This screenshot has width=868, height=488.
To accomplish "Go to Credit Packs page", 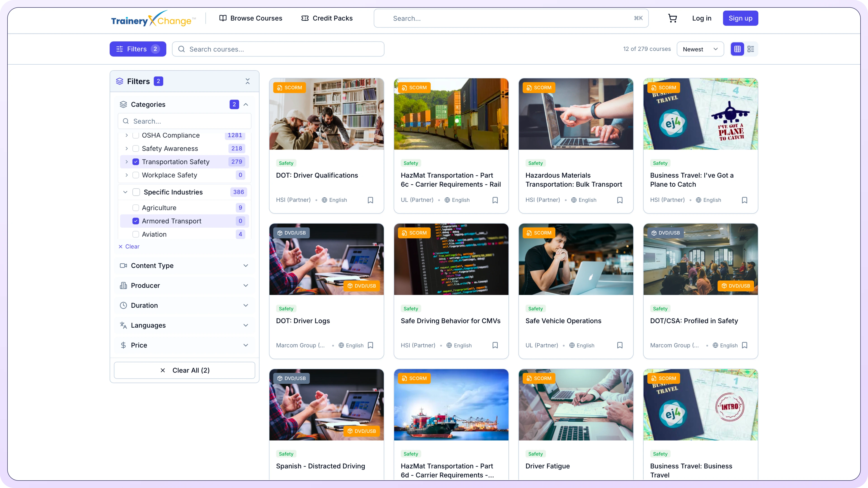I will 327,18.
